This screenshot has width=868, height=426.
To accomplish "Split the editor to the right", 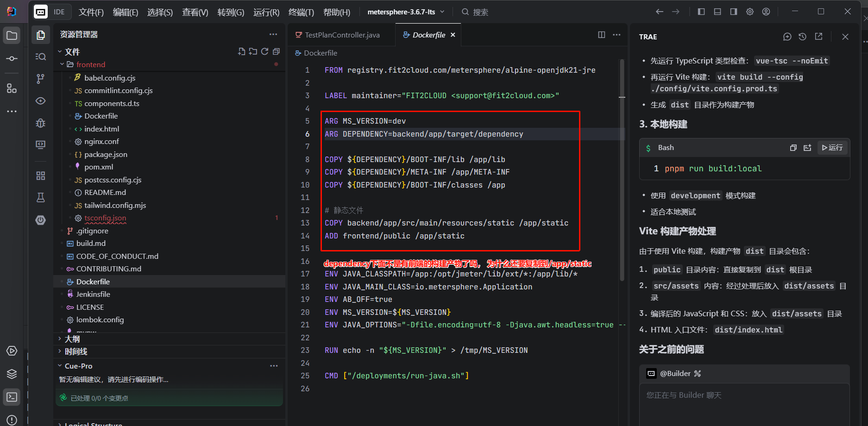I will point(601,35).
